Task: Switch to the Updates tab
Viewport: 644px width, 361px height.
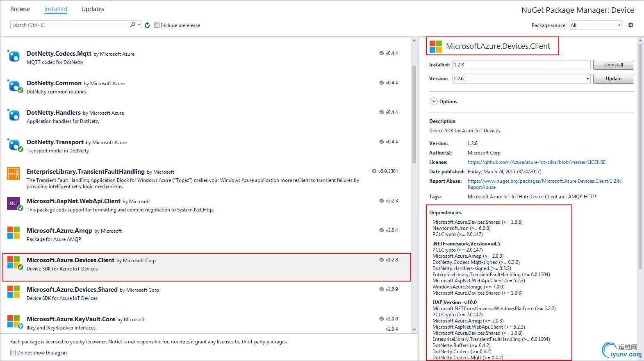Action: tap(93, 9)
